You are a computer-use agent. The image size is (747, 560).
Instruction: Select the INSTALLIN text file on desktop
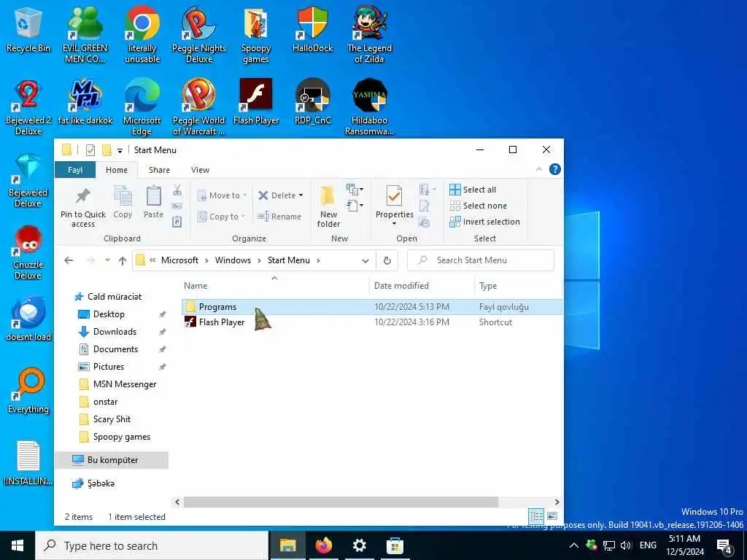[x=28, y=463]
